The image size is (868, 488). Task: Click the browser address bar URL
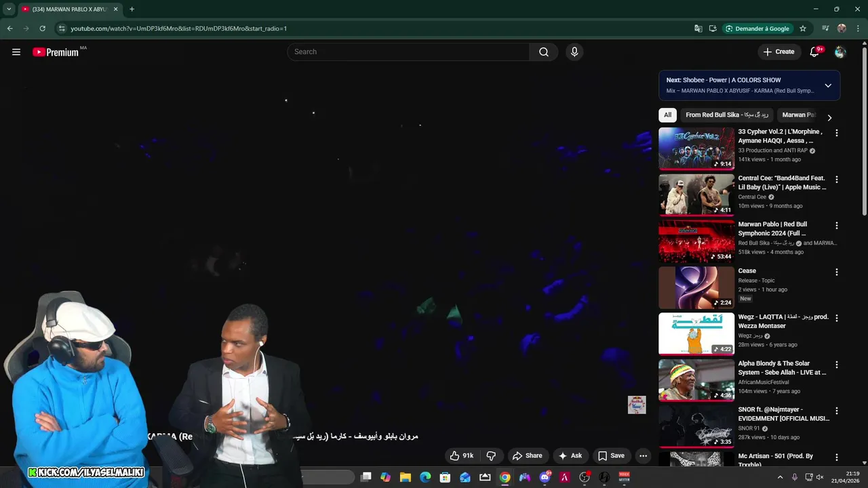(x=179, y=28)
